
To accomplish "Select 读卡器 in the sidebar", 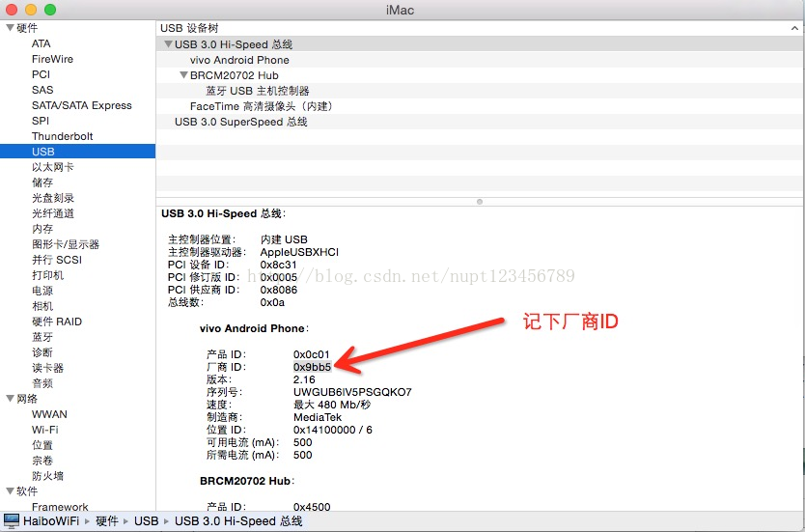I will 47,368.
